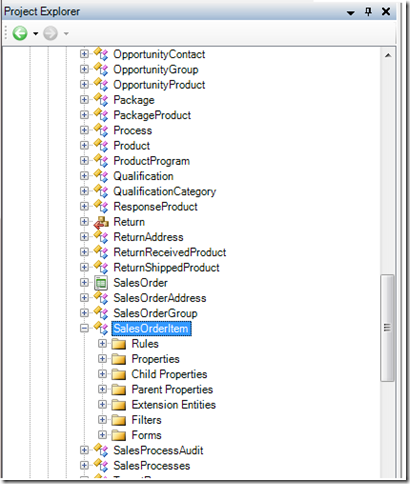Image resolution: width=410 pixels, height=484 pixels.
Task: Select the SalesProcessAudit entity
Action: click(x=158, y=451)
